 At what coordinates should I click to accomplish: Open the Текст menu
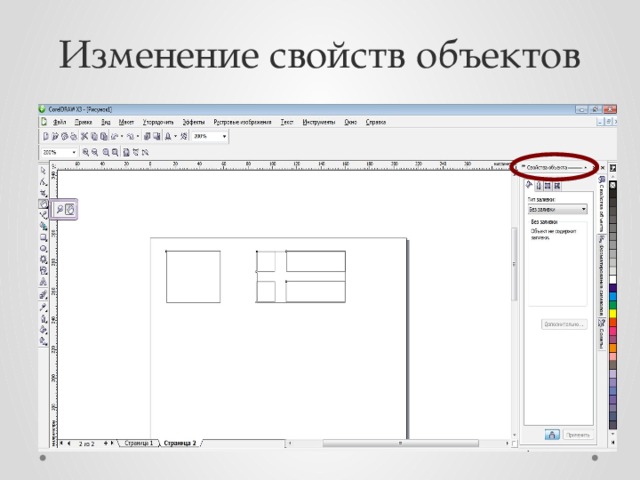287,122
